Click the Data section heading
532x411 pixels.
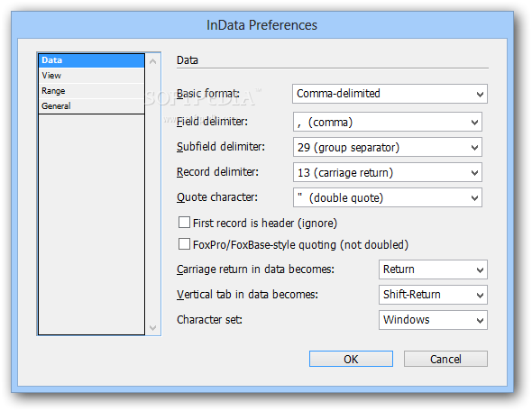pyautogui.click(x=188, y=60)
